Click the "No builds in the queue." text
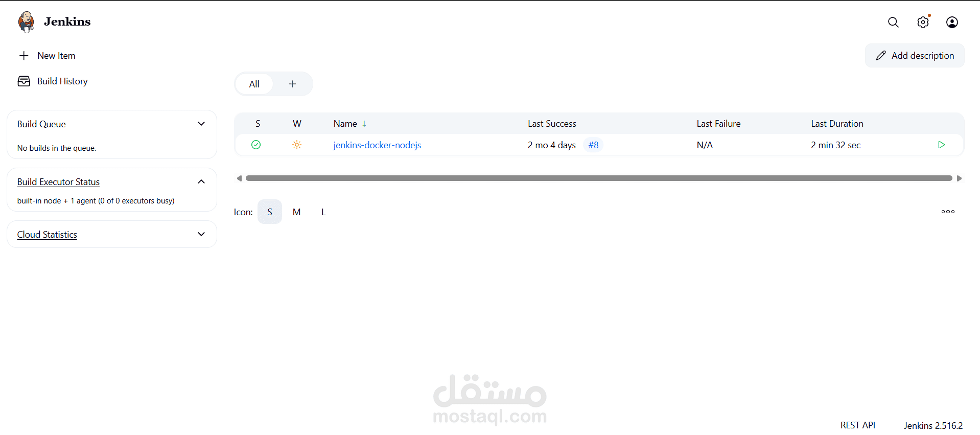Screen dimensions: 980x435 [57, 148]
